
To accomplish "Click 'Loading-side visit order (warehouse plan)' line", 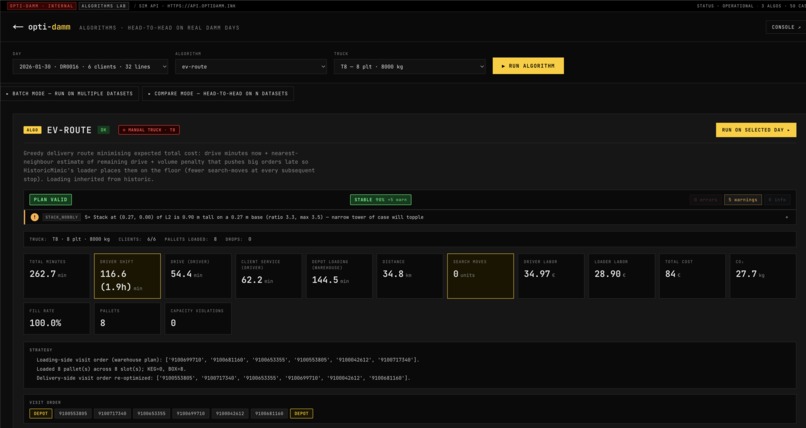I will 228,360.
